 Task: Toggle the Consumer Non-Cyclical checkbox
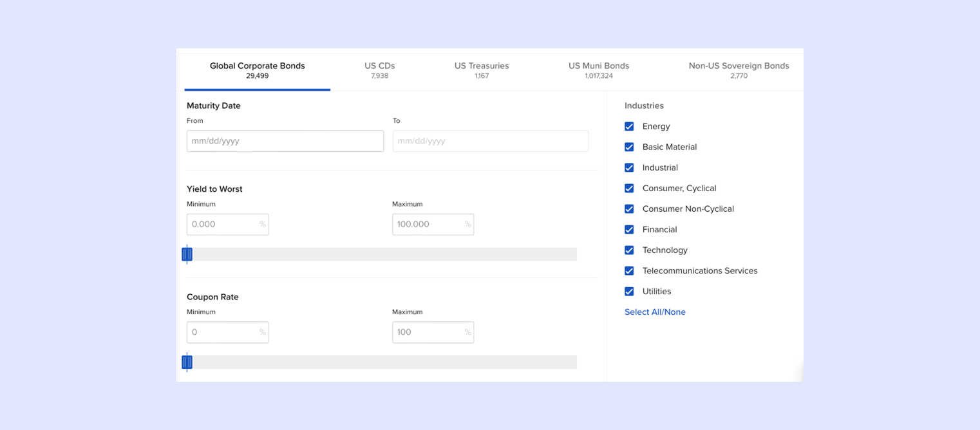[x=629, y=209]
